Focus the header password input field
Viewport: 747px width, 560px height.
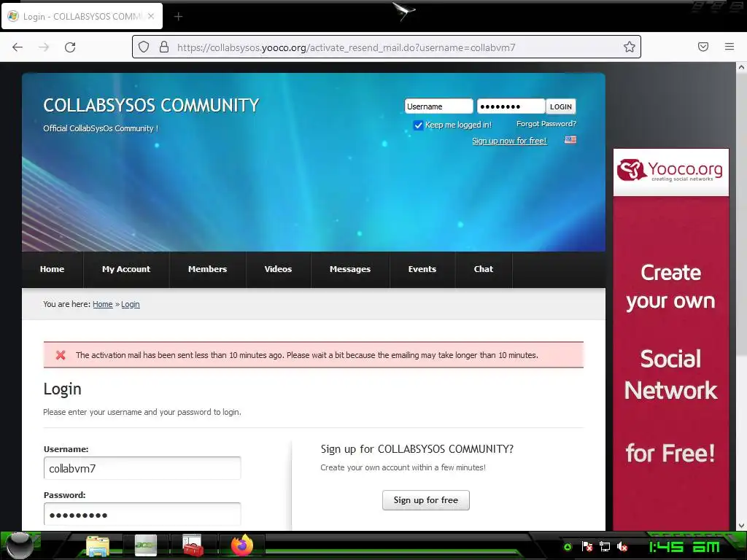point(511,106)
